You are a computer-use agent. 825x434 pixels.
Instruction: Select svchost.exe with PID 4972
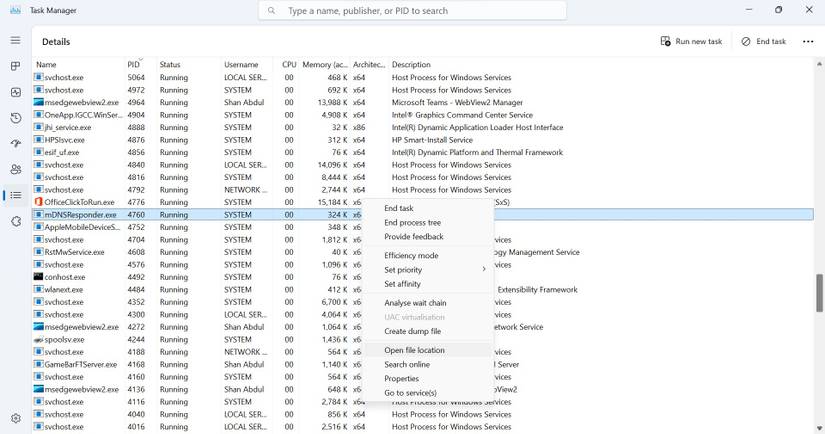click(x=423, y=90)
